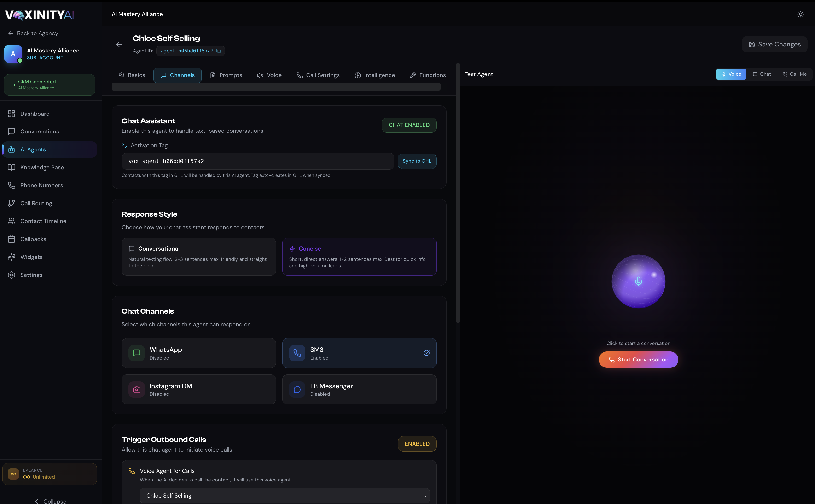
Task: Copy the agent ID with copy icon
Action: [218, 51]
